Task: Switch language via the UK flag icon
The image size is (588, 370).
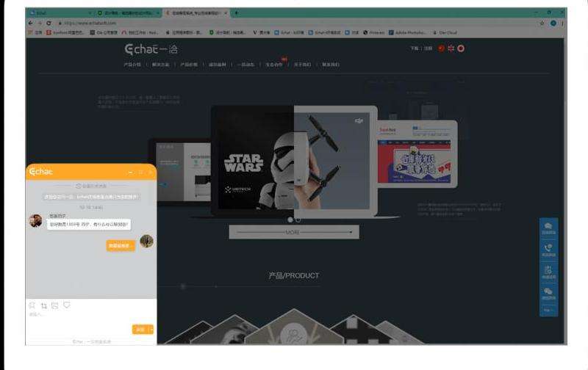Action: coord(451,48)
